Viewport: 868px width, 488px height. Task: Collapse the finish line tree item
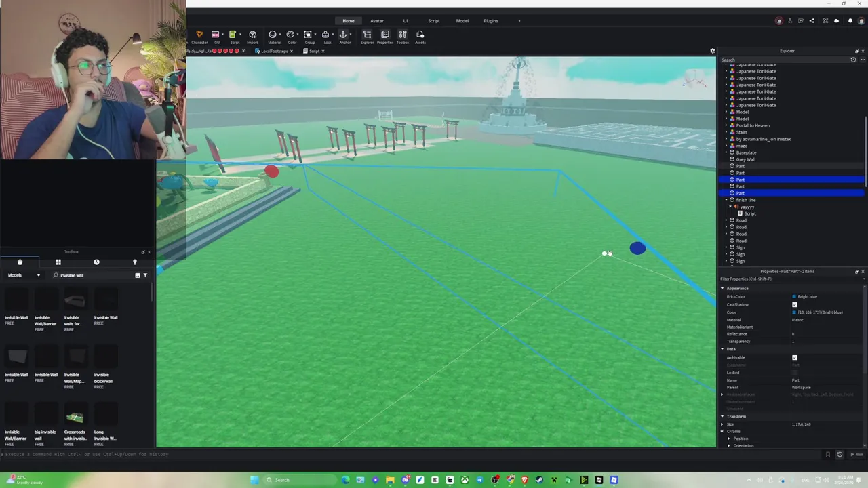pos(726,200)
